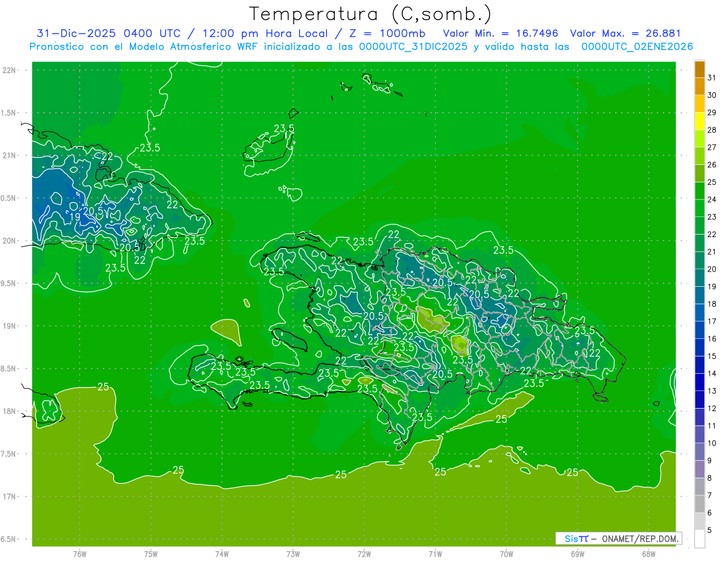Click the '76W' longitude axis label
This screenshot has height=562, width=728.
pos(79,554)
